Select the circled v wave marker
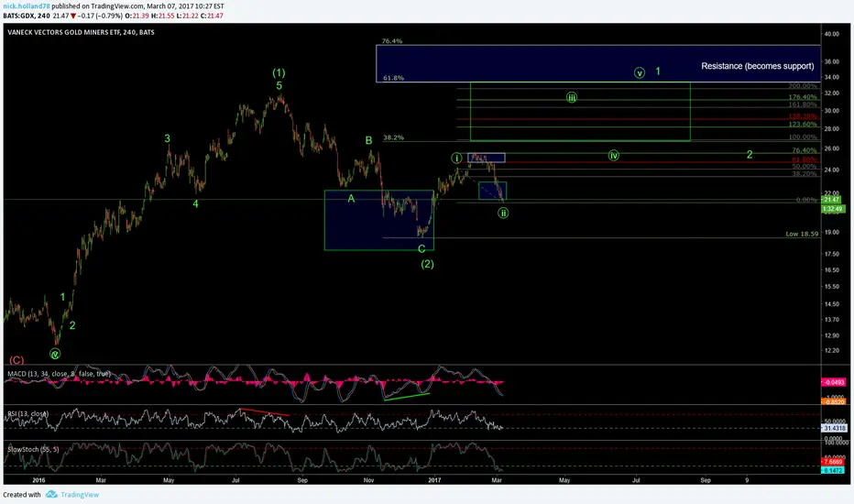Image resolution: width=854 pixels, height=504 pixels. pos(640,72)
